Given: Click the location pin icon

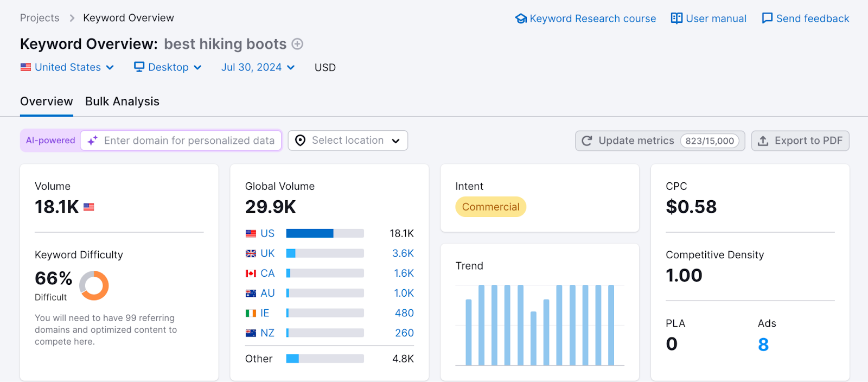Looking at the screenshot, I should (x=300, y=141).
